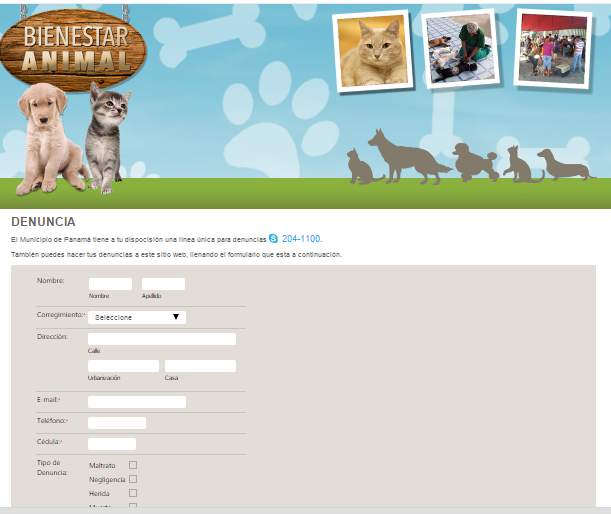The image size is (611, 514).
Task: Click into the E-mail field
Action: [x=137, y=402]
